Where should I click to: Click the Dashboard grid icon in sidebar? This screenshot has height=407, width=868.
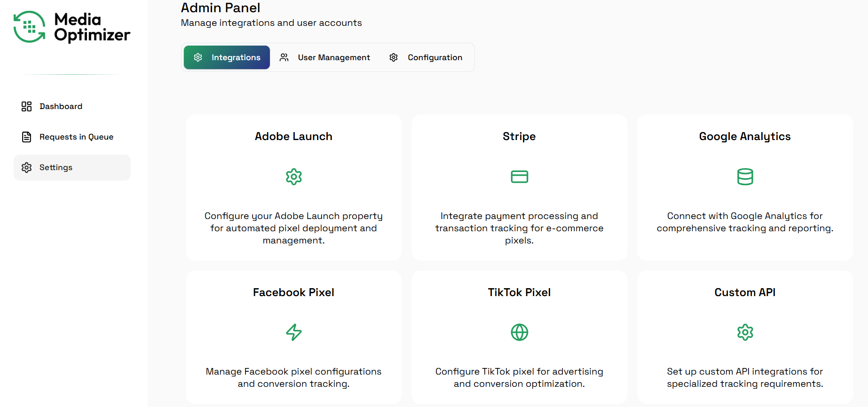[27, 107]
